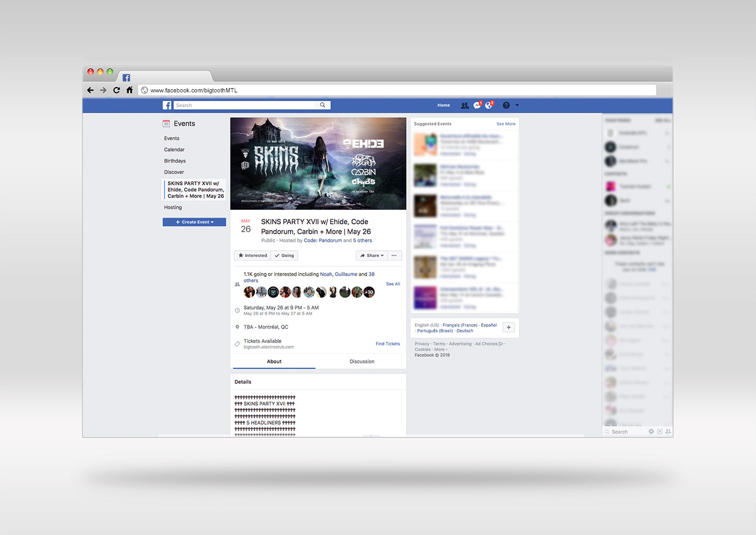
Task: Click the clock icon beside event time
Action: (237, 310)
